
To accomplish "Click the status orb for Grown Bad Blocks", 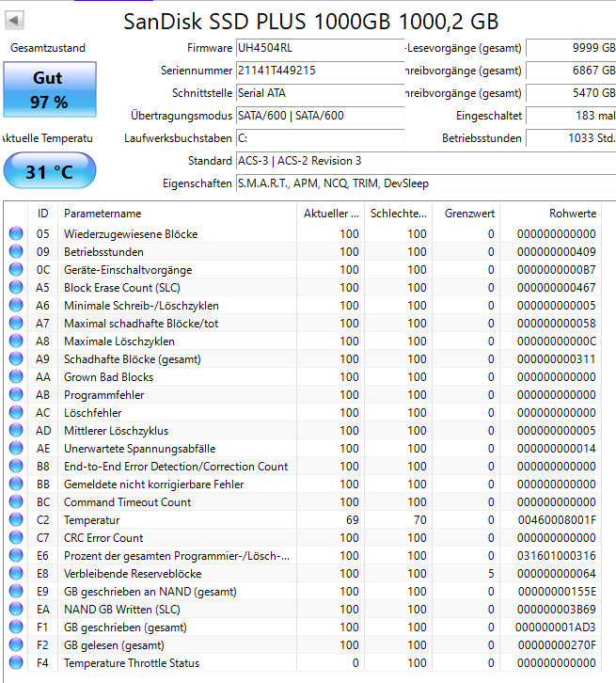I will [x=16, y=377].
